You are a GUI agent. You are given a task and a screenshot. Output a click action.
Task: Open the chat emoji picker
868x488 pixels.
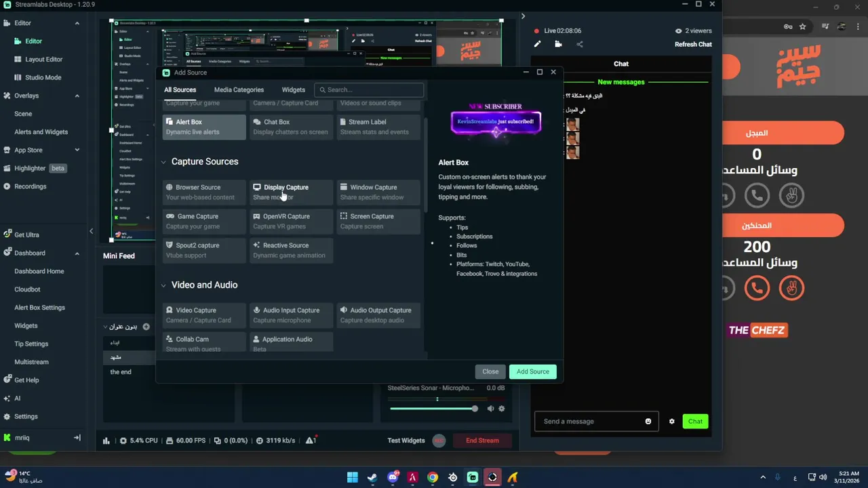click(x=648, y=422)
